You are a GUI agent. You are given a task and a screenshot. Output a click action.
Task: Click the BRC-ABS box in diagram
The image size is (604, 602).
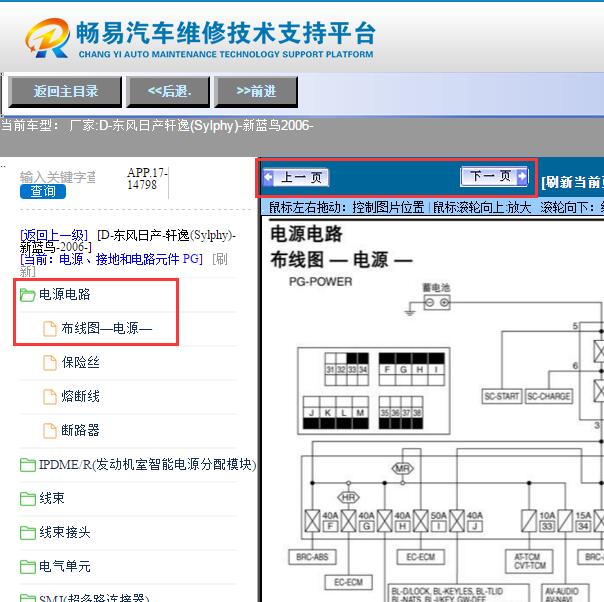[x=312, y=557]
